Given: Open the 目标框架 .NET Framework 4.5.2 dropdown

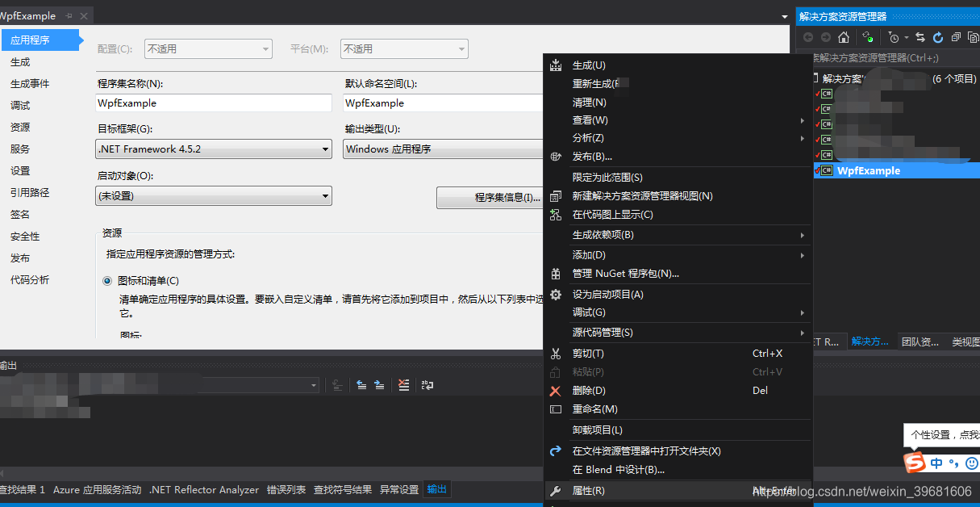Looking at the screenshot, I should (x=214, y=149).
